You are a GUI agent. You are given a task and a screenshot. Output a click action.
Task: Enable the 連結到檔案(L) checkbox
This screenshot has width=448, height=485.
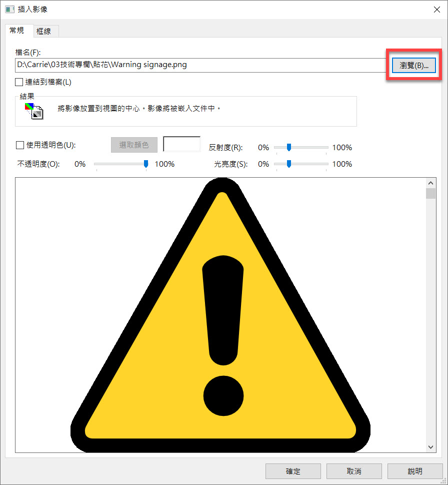[x=19, y=82]
